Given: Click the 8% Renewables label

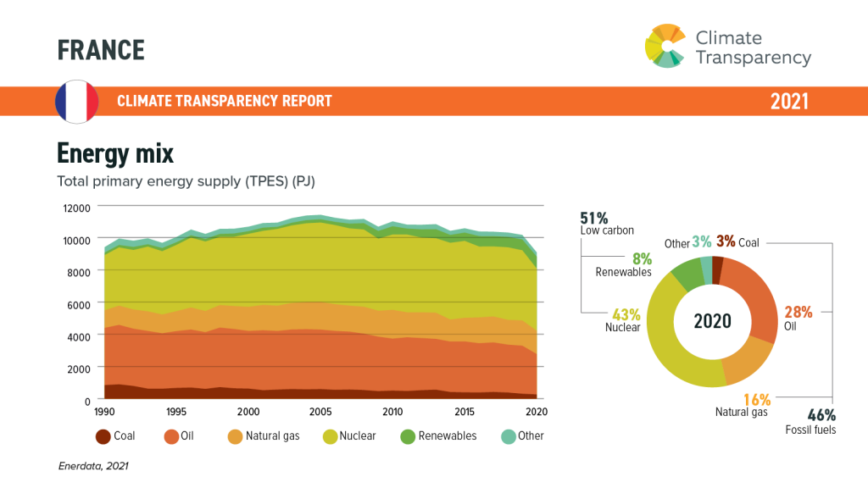Looking at the screenshot, I should click(x=624, y=264).
